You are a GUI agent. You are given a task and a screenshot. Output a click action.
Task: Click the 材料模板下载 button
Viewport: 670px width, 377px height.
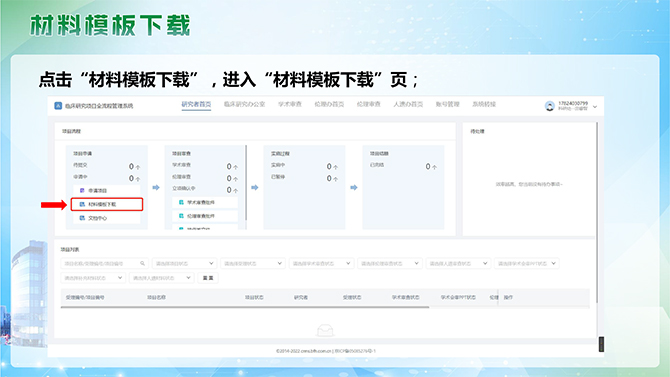tap(107, 204)
